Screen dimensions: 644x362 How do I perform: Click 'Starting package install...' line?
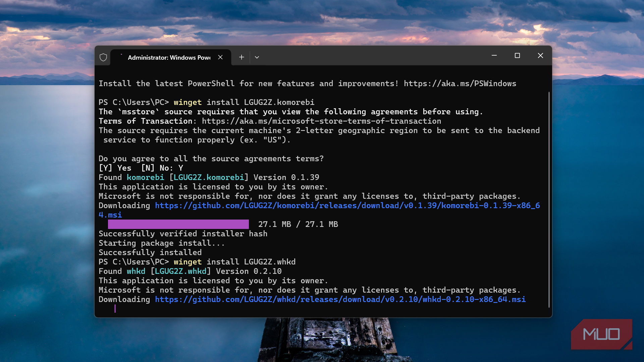(162, 243)
